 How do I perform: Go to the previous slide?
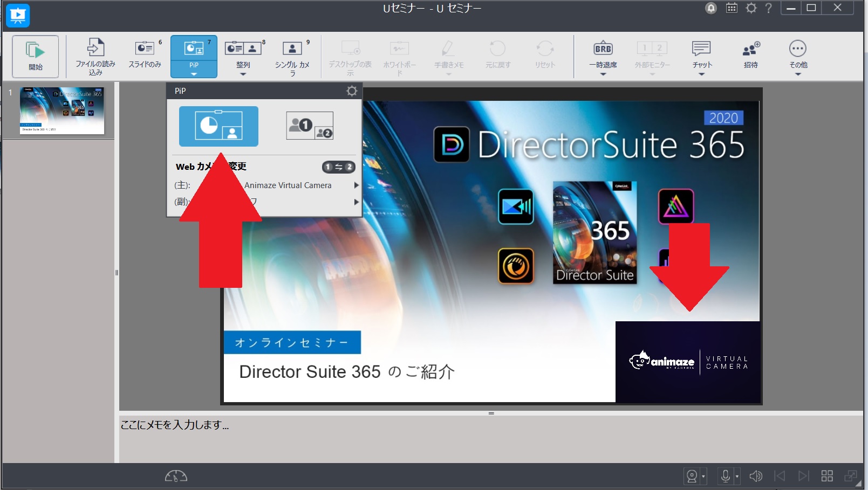pyautogui.click(x=780, y=476)
